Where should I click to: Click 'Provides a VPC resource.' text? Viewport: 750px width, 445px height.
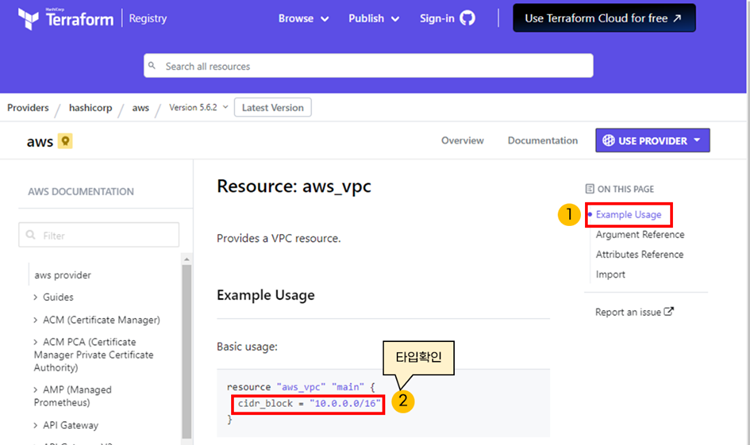point(279,238)
